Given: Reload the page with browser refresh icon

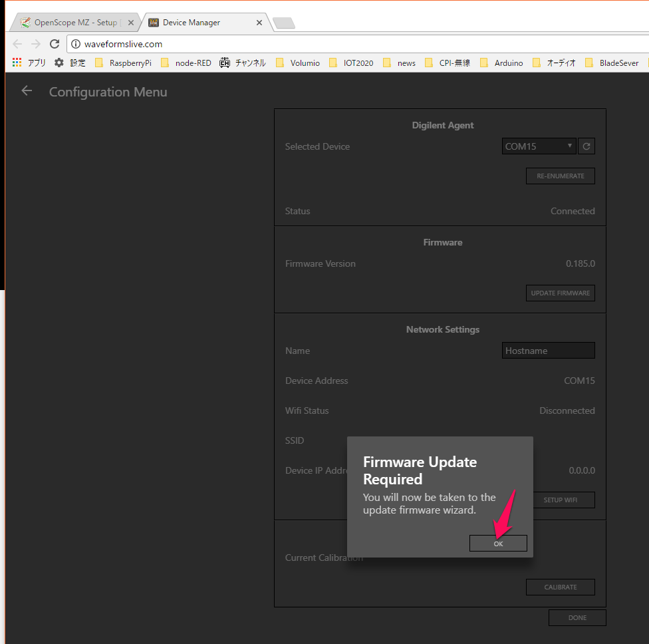Looking at the screenshot, I should coord(55,44).
